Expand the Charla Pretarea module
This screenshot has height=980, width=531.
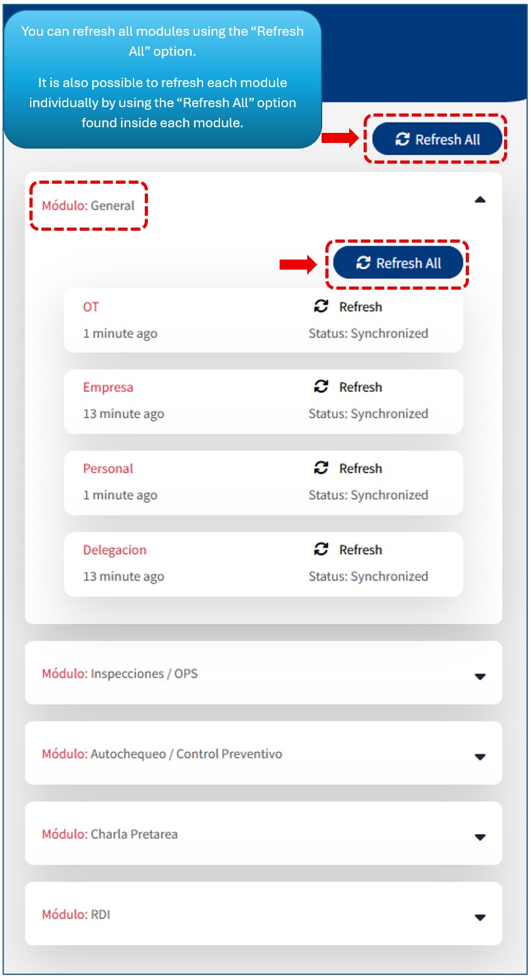(x=480, y=837)
